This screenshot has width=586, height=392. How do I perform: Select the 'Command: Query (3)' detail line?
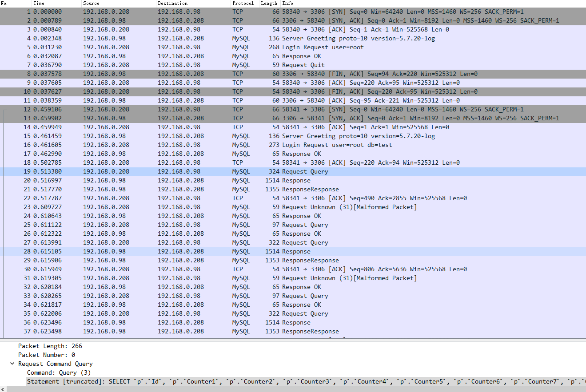pyautogui.click(x=59, y=372)
